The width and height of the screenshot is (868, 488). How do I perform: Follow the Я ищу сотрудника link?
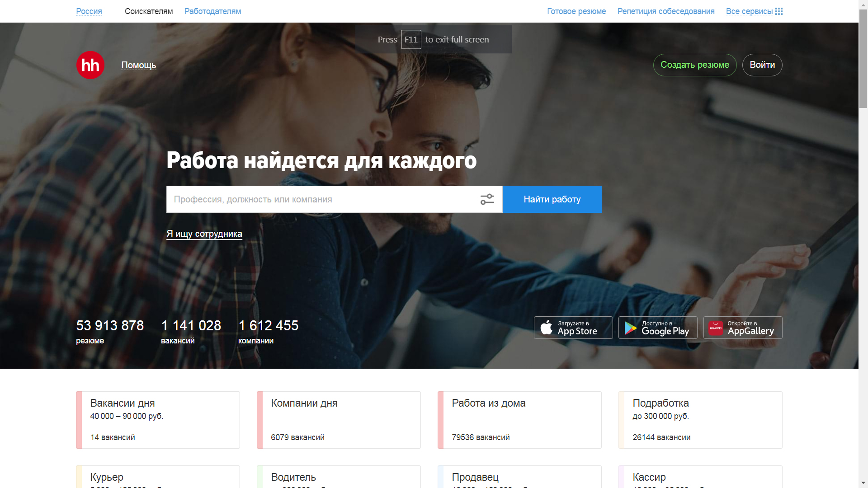204,234
